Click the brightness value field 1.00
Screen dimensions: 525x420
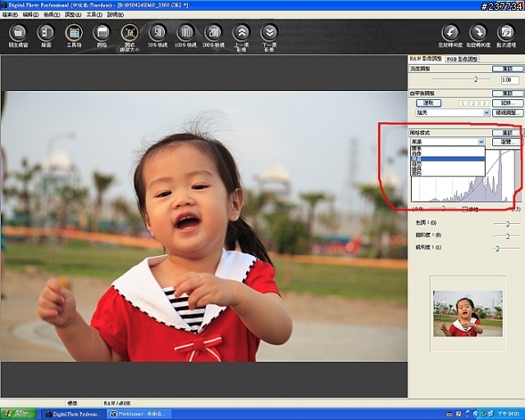(510, 80)
